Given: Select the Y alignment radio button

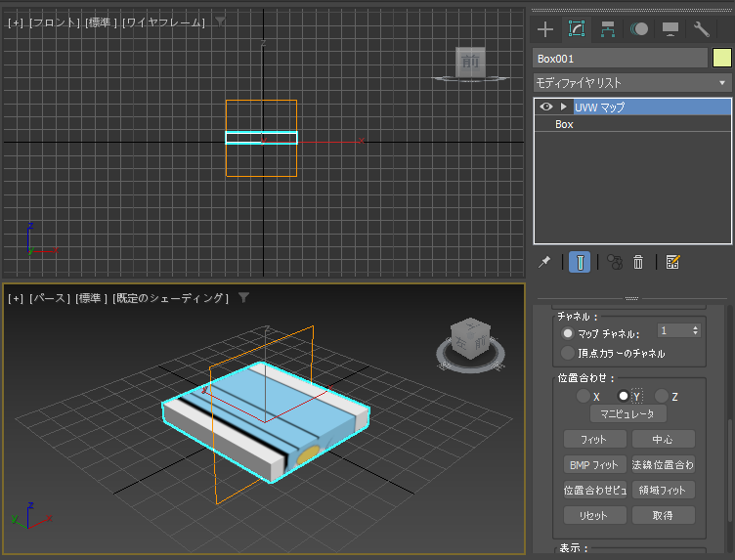Looking at the screenshot, I should (x=623, y=396).
